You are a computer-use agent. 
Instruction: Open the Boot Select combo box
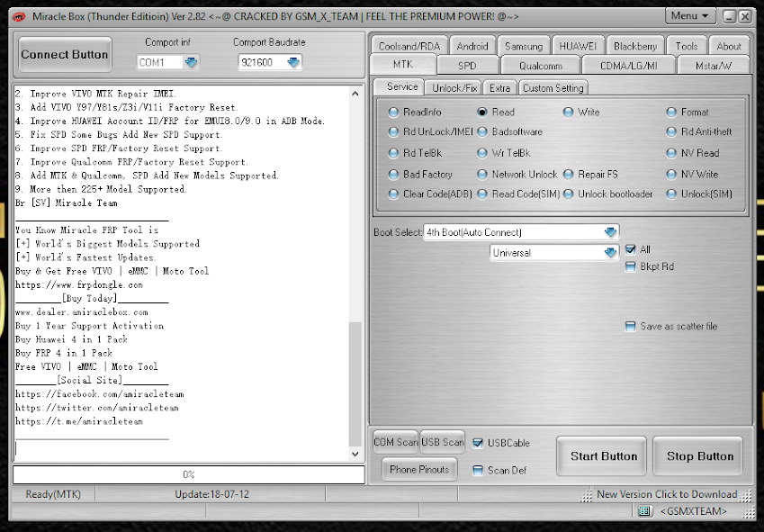coord(521,232)
